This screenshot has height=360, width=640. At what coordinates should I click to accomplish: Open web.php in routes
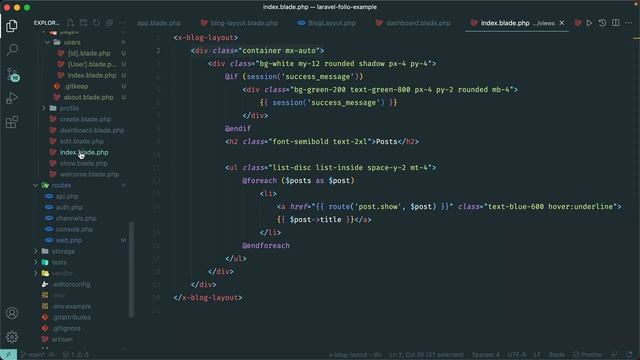(x=69, y=240)
